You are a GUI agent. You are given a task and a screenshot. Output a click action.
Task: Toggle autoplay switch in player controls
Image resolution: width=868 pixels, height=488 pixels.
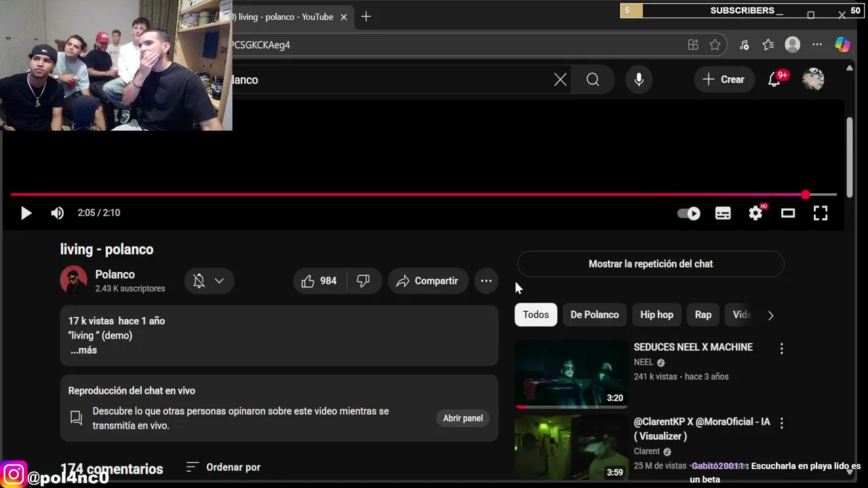[x=689, y=213]
